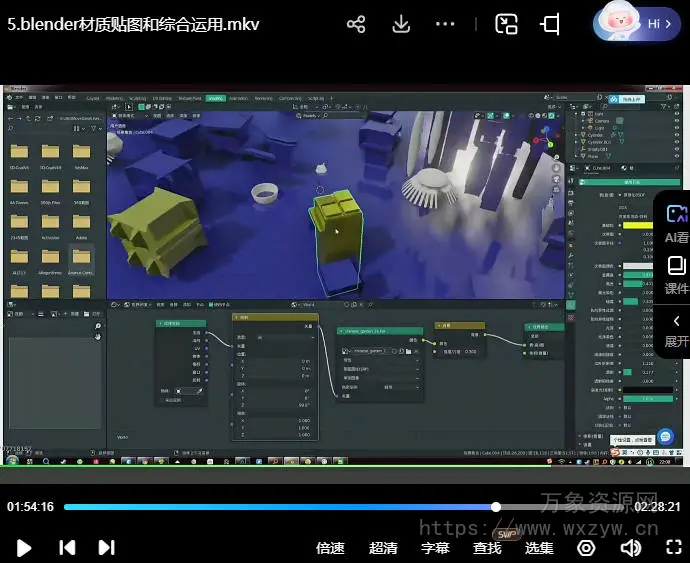This screenshot has height=563, width=690.
Task: Expand the 展开 side panel
Action: (676, 330)
